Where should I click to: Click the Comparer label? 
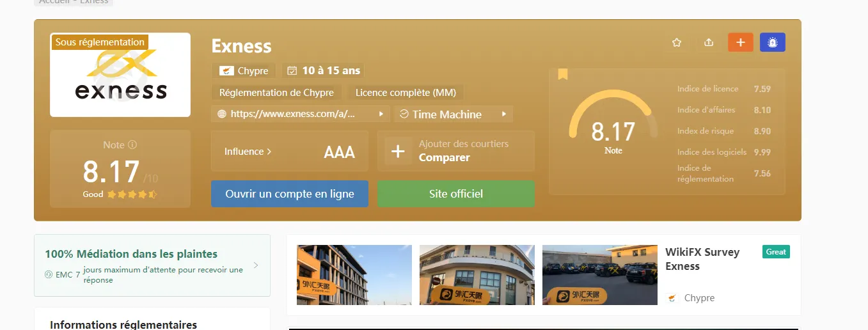445,157
